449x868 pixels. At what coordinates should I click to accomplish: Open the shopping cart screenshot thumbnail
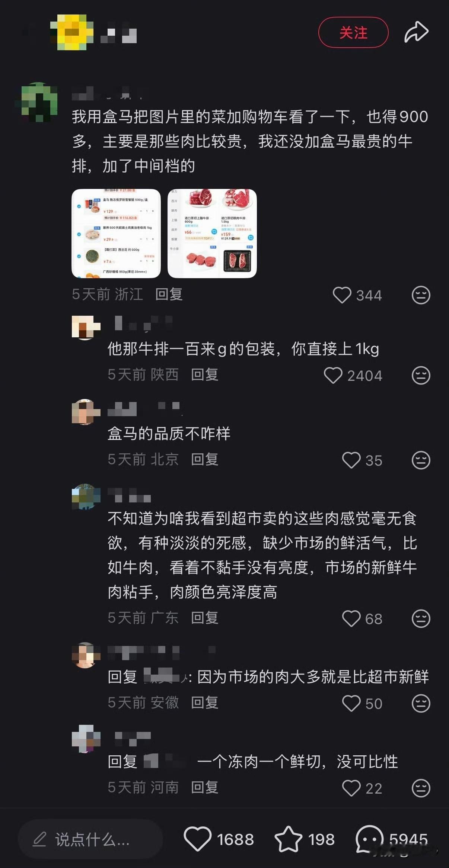point(116,234)
